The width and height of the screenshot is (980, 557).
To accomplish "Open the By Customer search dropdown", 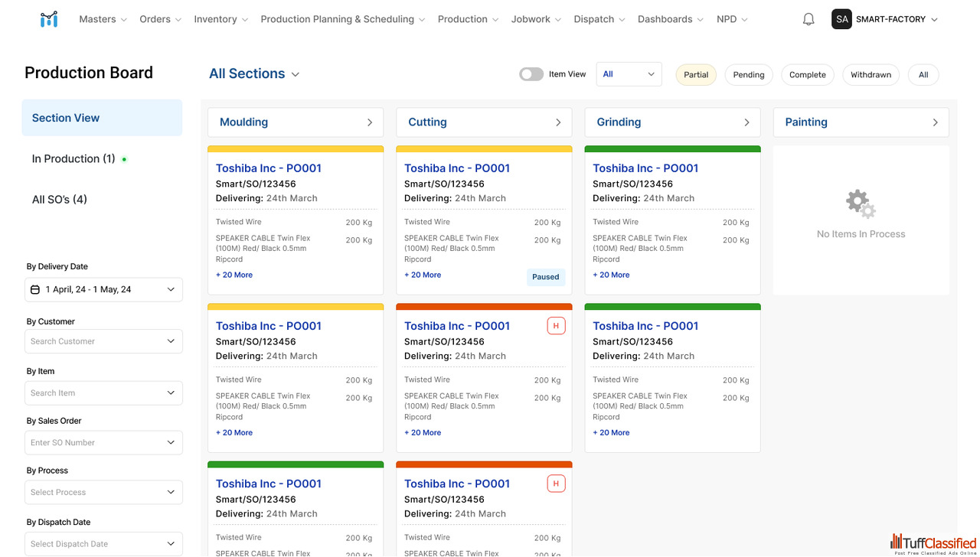I will [x=103, y=341].
